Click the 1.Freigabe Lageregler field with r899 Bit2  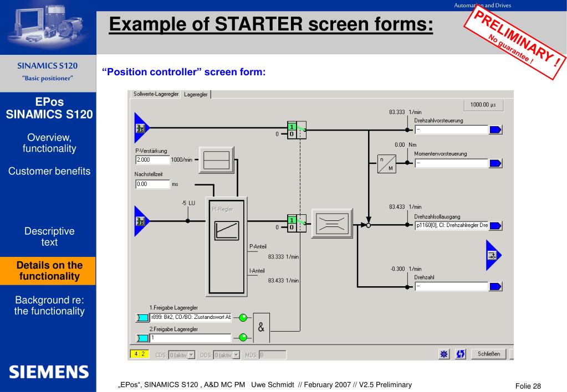tap(191, 317)
